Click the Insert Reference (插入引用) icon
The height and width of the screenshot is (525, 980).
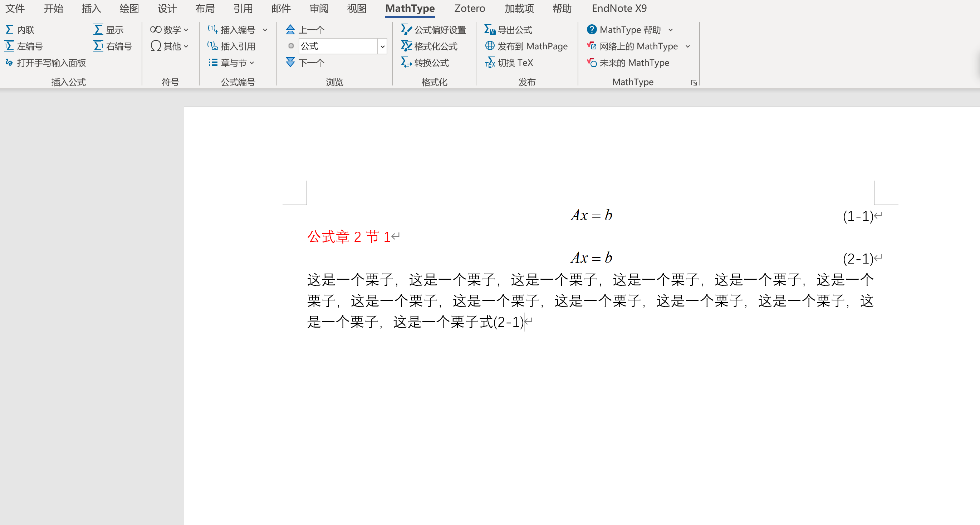tap(213, 46)
